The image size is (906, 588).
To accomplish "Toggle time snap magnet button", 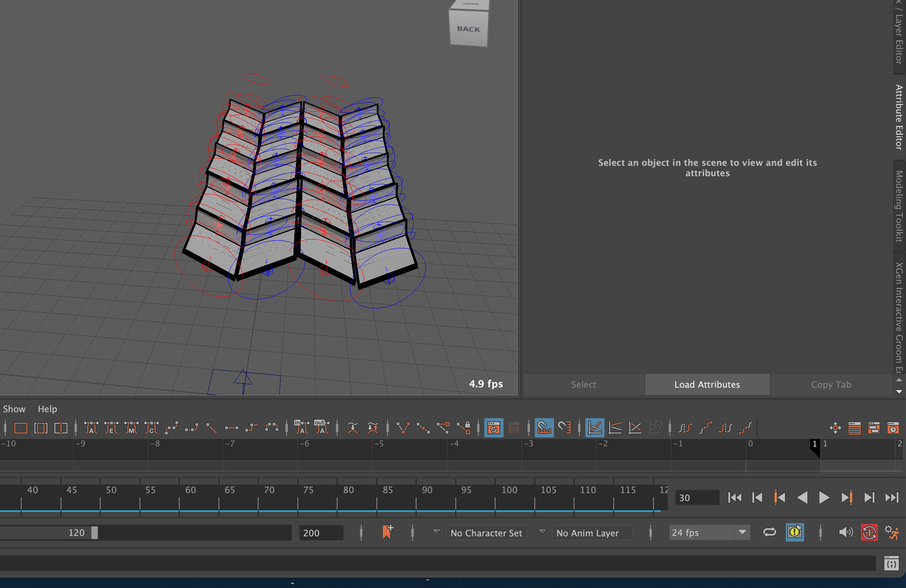I will (x=544, y=428).
